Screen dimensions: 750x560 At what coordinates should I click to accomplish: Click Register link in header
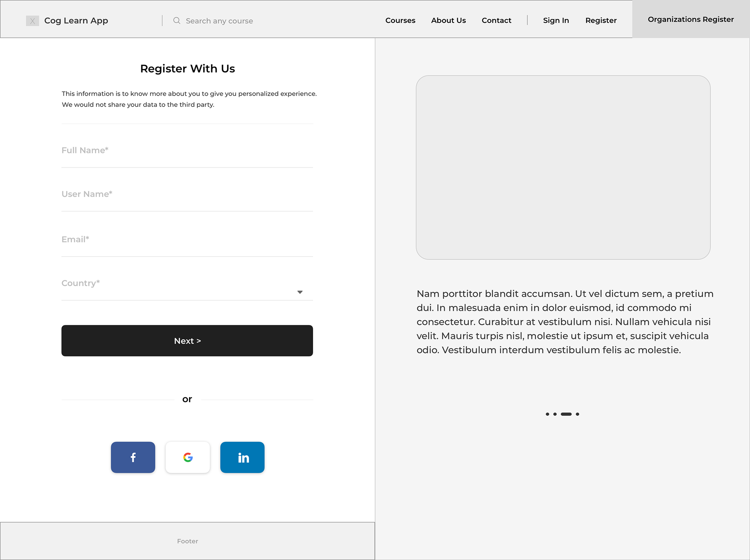pos(601,21)
